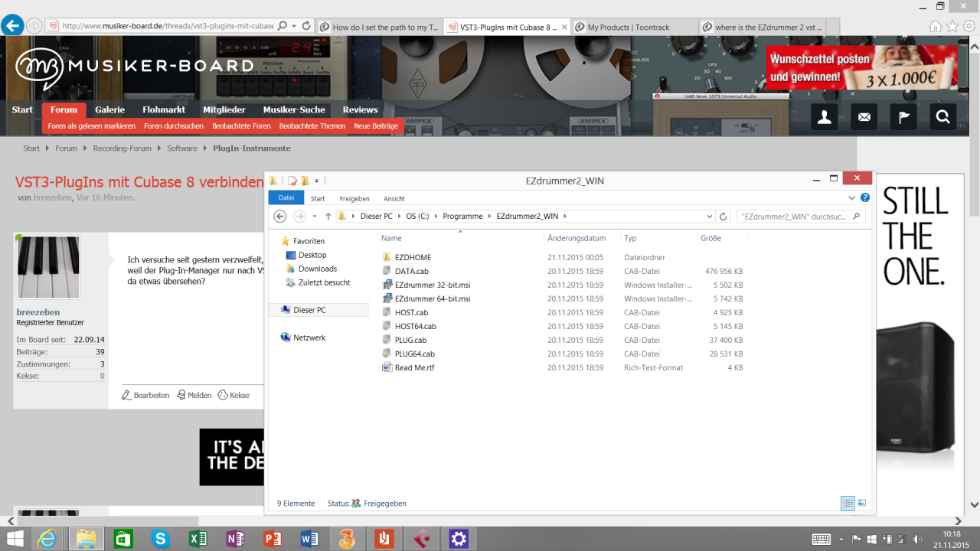The width and height of the screenshot is (980, 551).
Task: Select Downloads in the Favoriten sidebar
Action: [x=318, y=269]
